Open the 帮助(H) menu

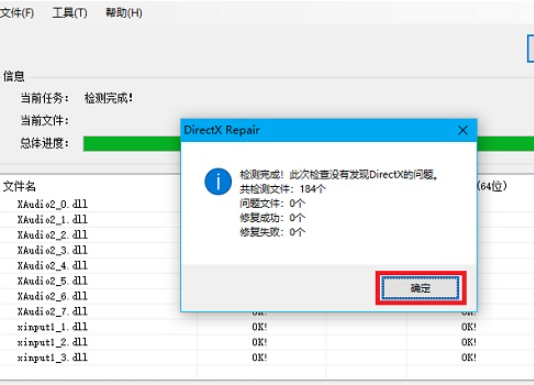pos(124,13)
